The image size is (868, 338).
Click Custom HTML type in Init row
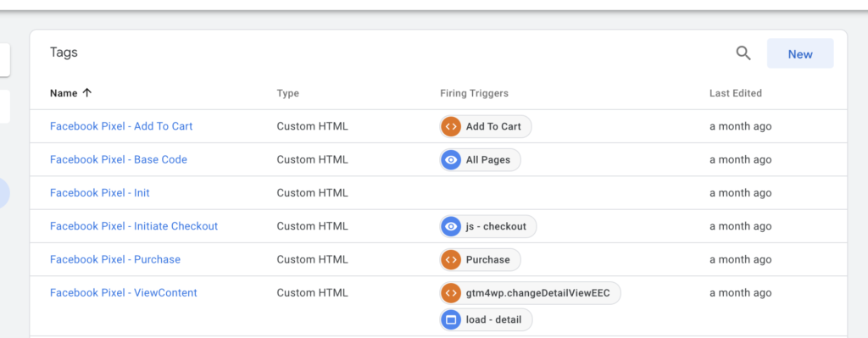[x=312, y=192]
